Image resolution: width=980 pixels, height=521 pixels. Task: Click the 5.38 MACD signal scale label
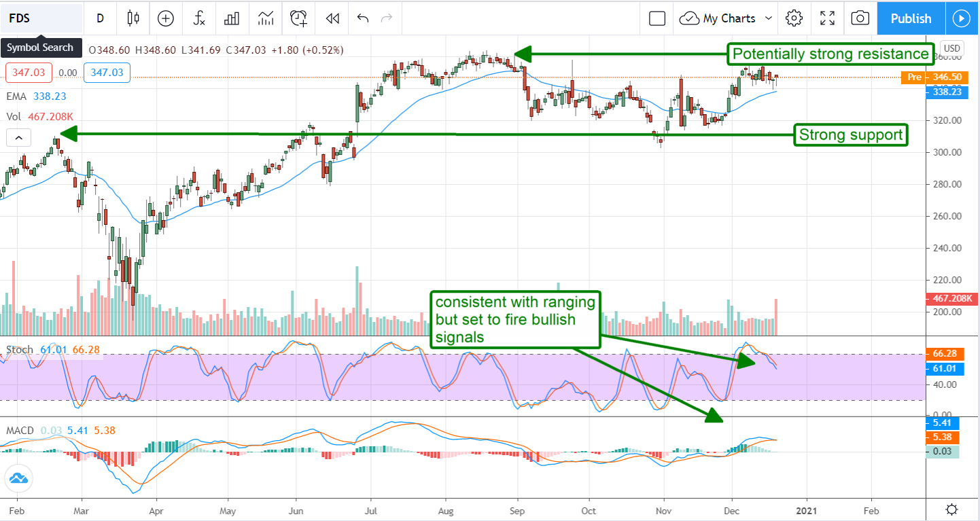pyautogui.click(x=943, y=437)
